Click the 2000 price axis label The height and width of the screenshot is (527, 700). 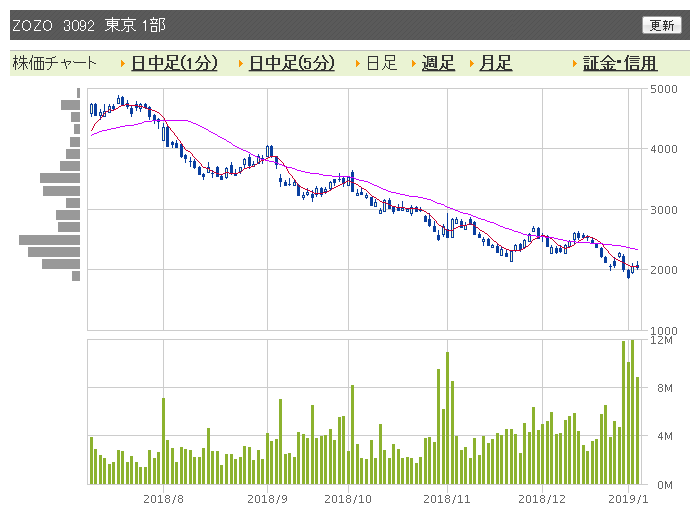point(663,270)
